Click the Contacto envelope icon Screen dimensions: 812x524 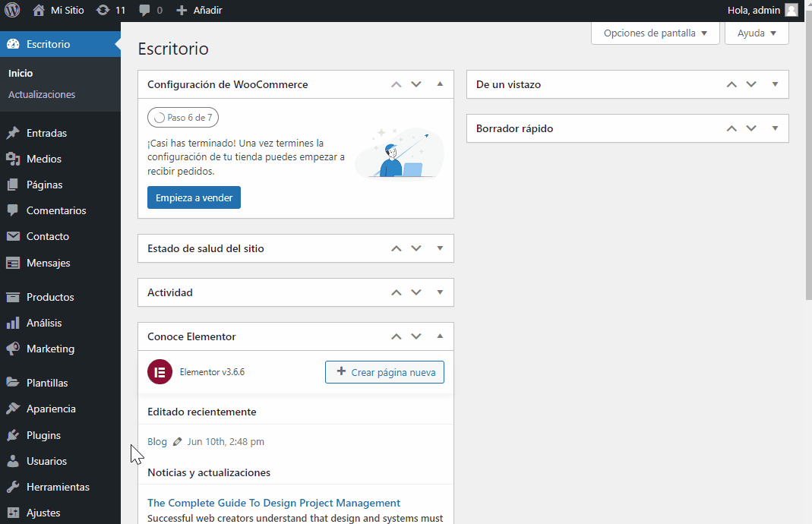pyautogui.click(x=13, y=236)
